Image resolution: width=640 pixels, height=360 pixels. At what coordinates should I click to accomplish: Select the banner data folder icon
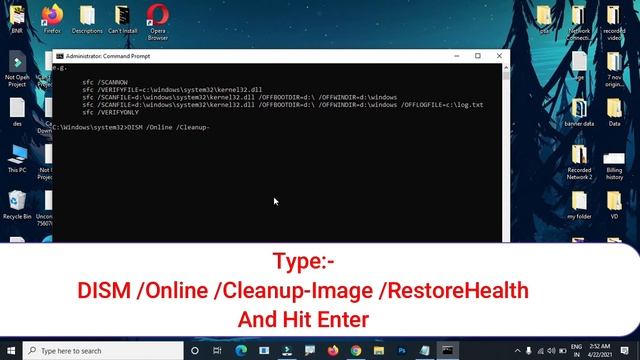coord(579,112)
